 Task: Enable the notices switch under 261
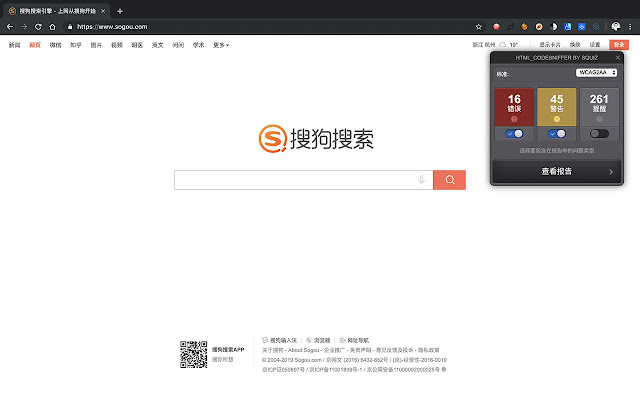(599, 134)
